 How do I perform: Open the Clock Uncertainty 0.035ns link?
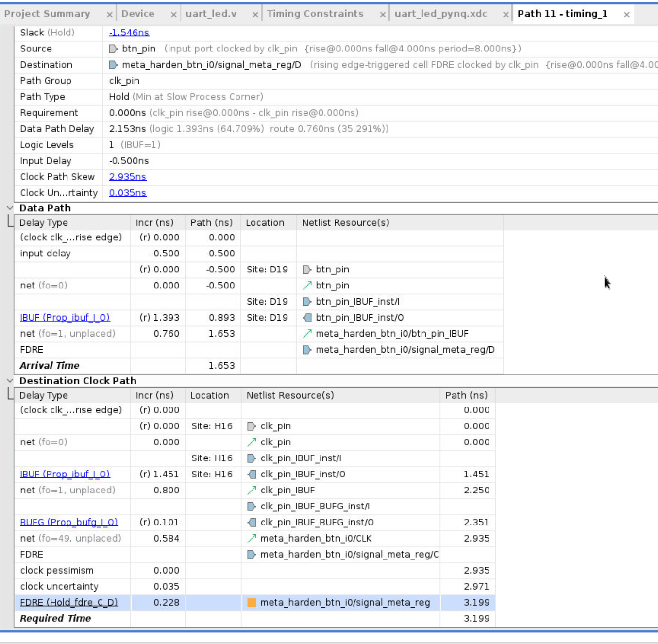coord(128,193)
